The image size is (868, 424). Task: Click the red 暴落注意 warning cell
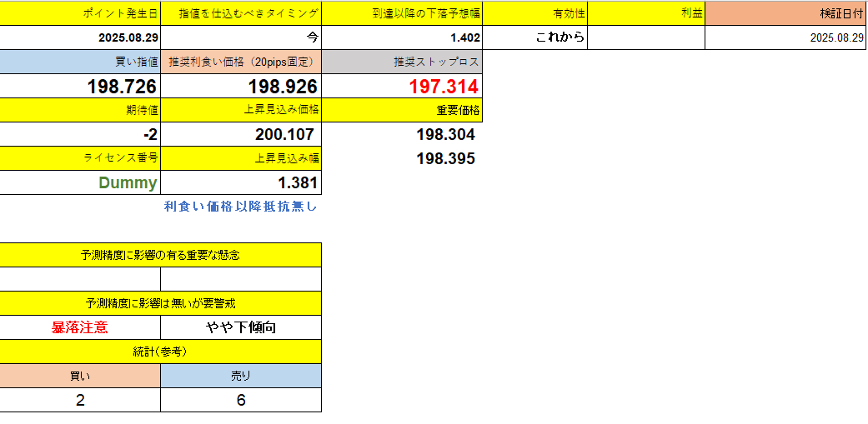80,327
